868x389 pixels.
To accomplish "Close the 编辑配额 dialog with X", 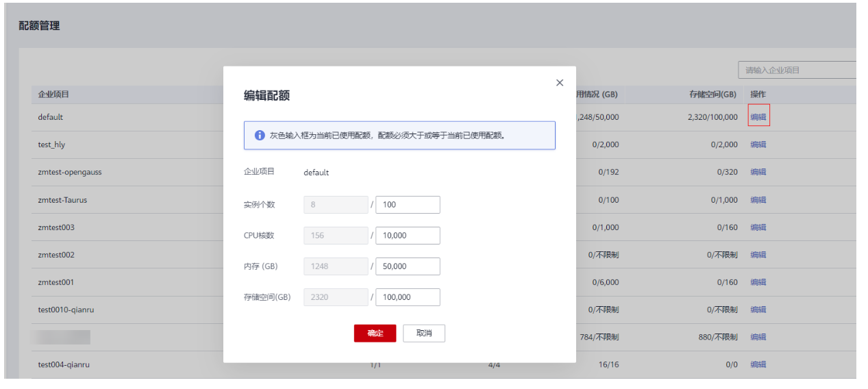I will [560, 83].
